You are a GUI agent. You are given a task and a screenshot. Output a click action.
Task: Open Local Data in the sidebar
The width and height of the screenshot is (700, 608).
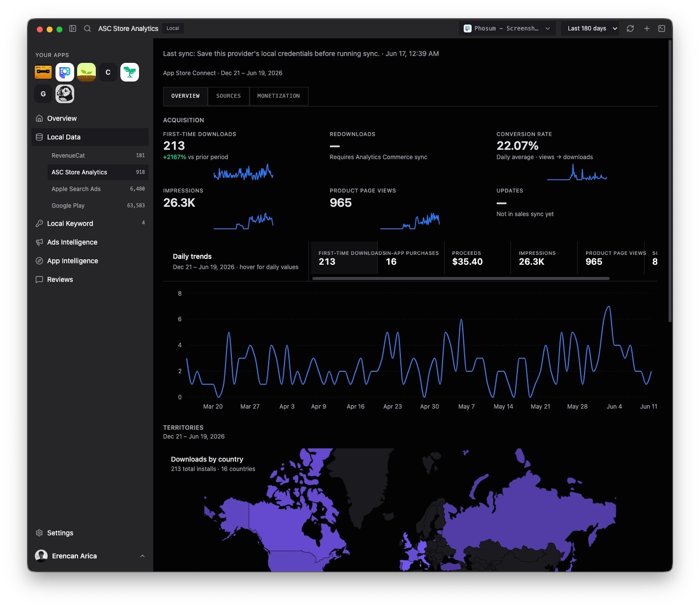90,137
